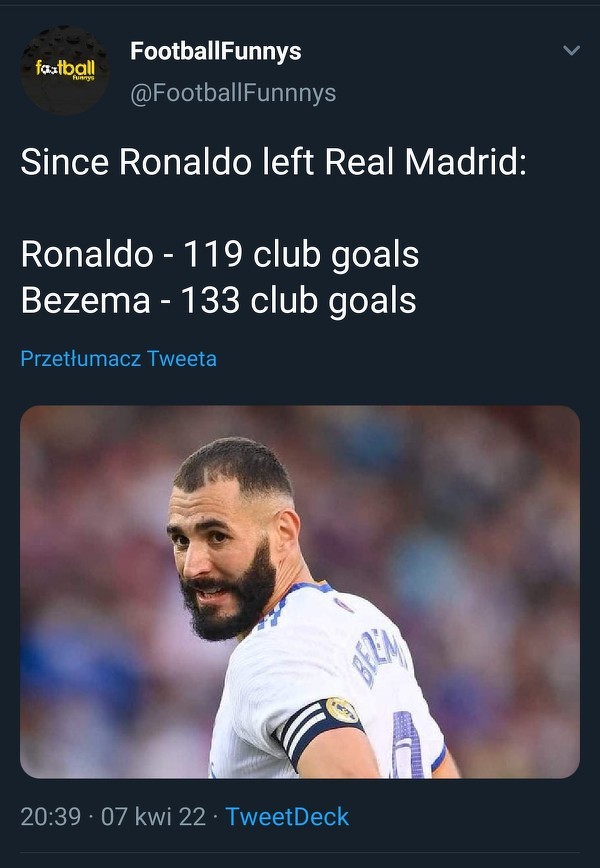Click the 'Since Ronaldo left Real Madrid' line
Screen dimensions: 600x868
pos(273,162)
